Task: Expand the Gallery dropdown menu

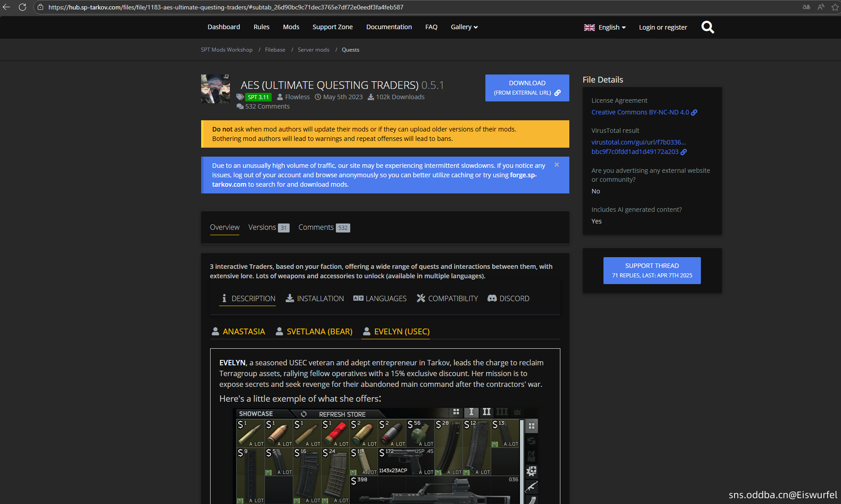Action: [464, 27]
